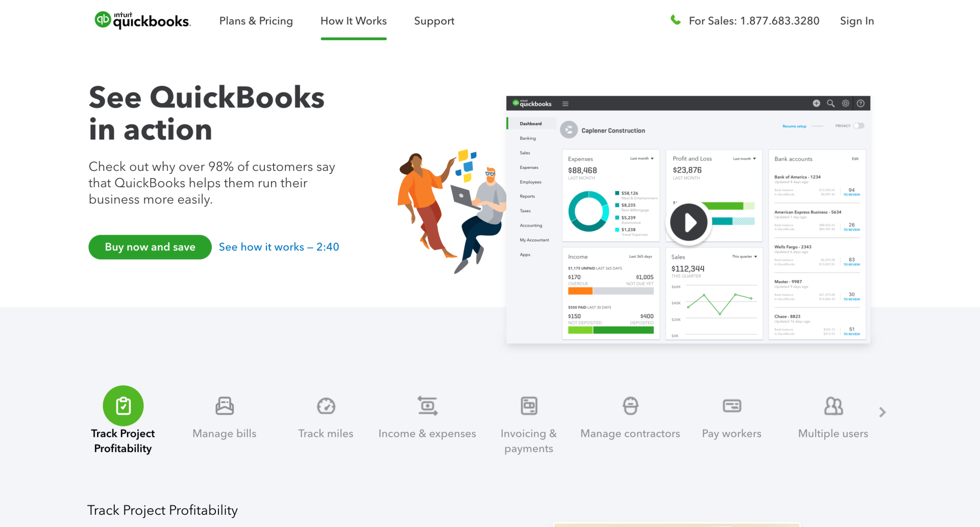Image resolution: width=980 pixels, height=527 pixels.
Task: Click See how it works – 2:40 link
Action: [x=279, y=247]
